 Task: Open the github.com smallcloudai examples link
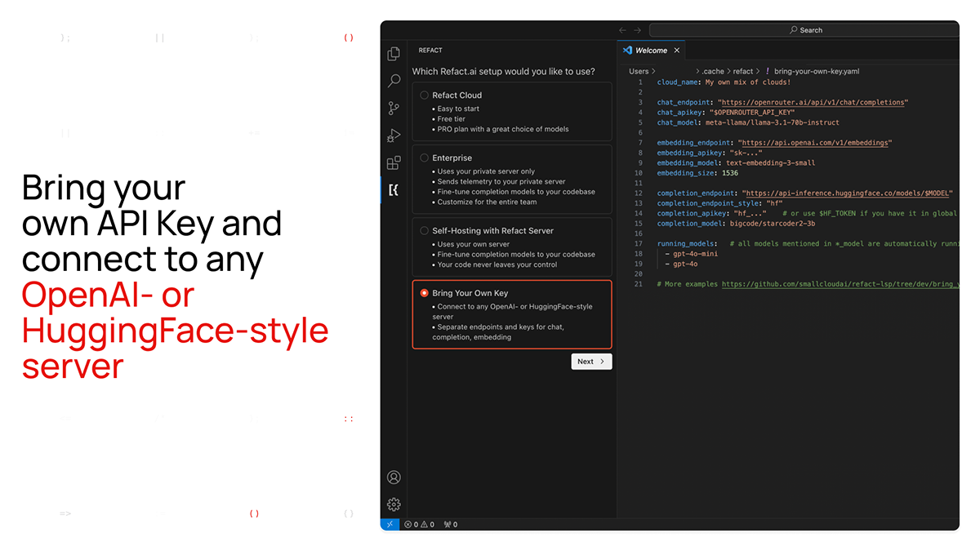click(x=840, y=284)
